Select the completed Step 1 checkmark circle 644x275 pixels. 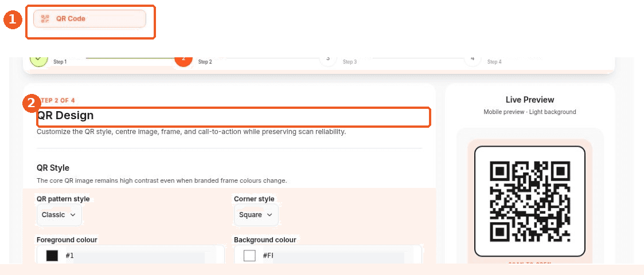tap(38, 60)
